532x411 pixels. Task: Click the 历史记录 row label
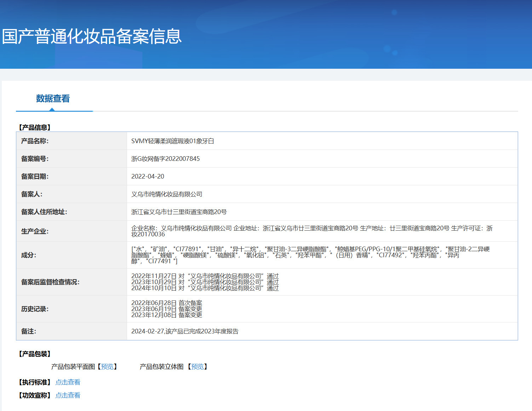pyautogui.click(x=35, y=309)
